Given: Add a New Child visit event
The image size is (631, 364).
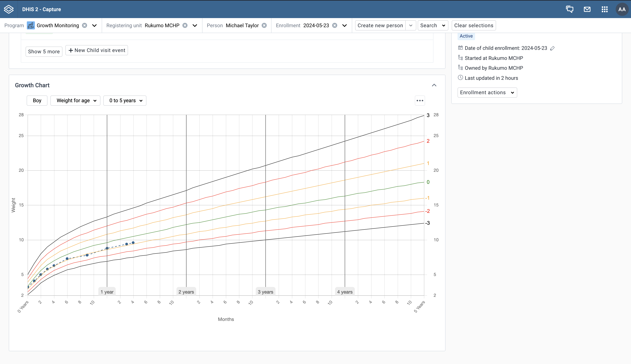Looking at the screenshot, I should point(97,50).
